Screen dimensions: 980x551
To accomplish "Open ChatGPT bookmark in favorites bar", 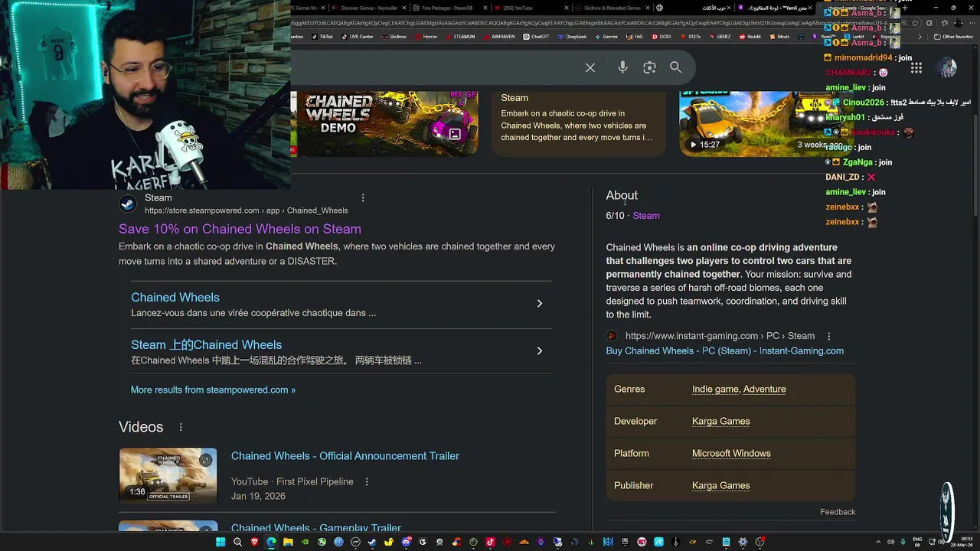I will 536,37.
